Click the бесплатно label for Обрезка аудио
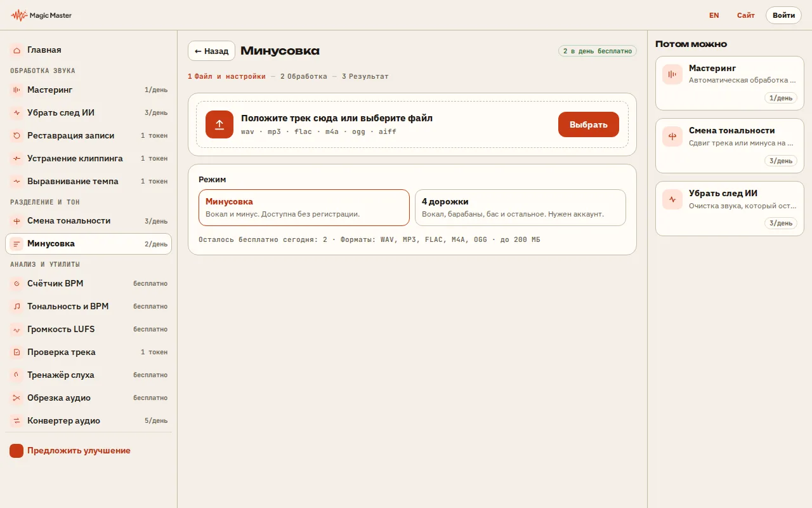The width and height of the screenshot is (812, 508). (x=150, y=398)
